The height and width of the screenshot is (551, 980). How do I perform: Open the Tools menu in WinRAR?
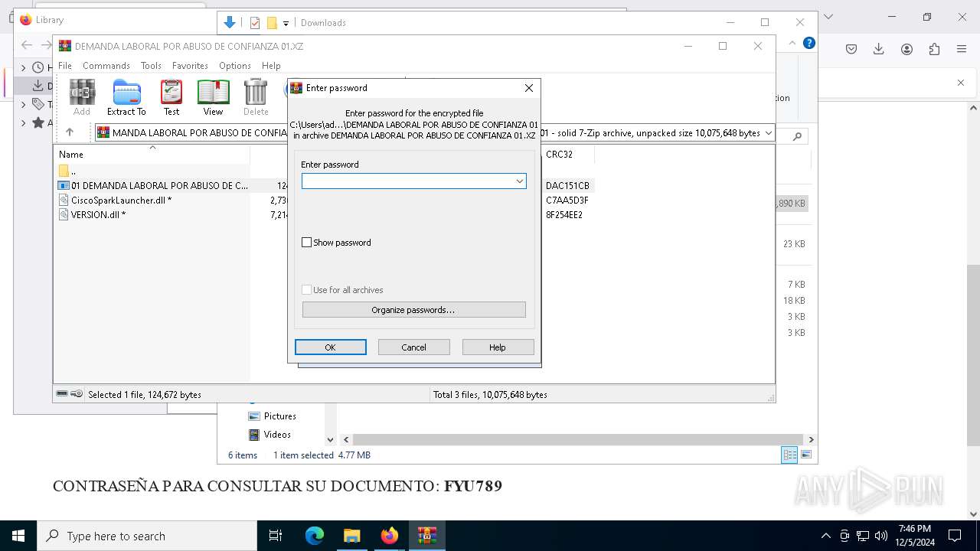coord(151,66)
